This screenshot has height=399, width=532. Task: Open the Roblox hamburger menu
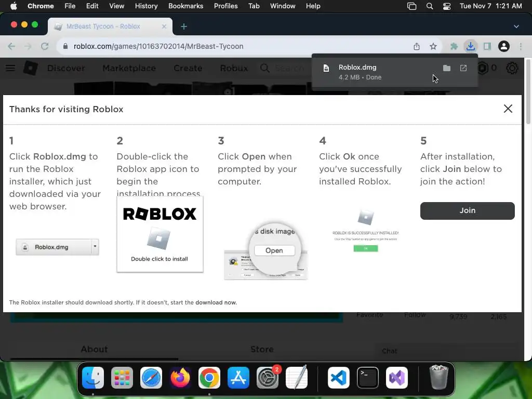pos(10,68)
